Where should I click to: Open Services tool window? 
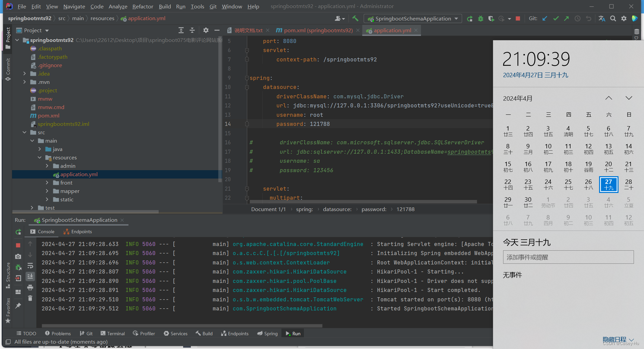pos(176,334)
